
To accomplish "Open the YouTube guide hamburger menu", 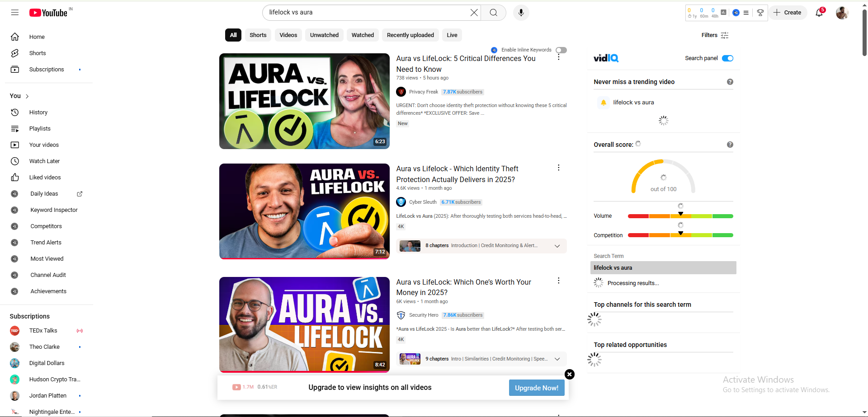I will (15, 13).
